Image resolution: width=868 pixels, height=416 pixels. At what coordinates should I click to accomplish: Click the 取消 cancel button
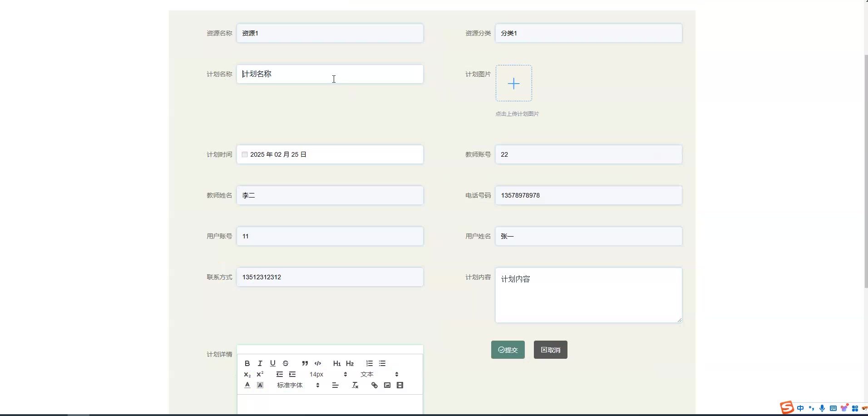pyautogui.click(x=550, y=350)
